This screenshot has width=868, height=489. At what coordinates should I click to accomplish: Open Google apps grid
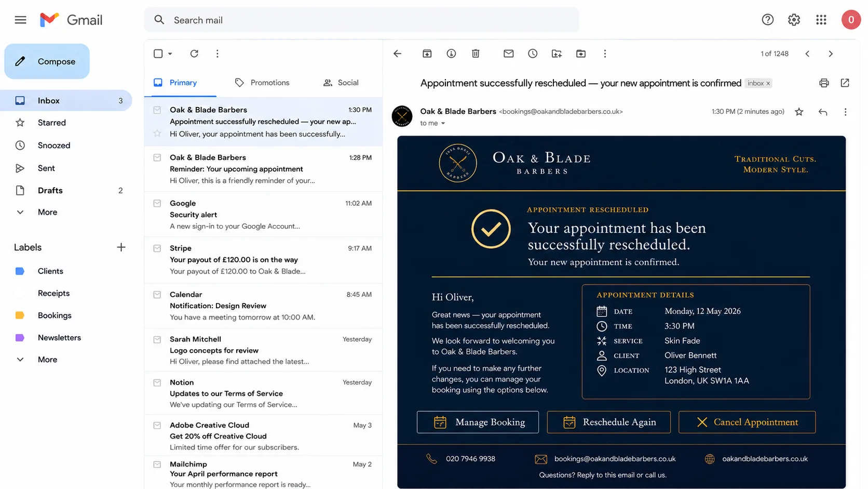point(821,20)
